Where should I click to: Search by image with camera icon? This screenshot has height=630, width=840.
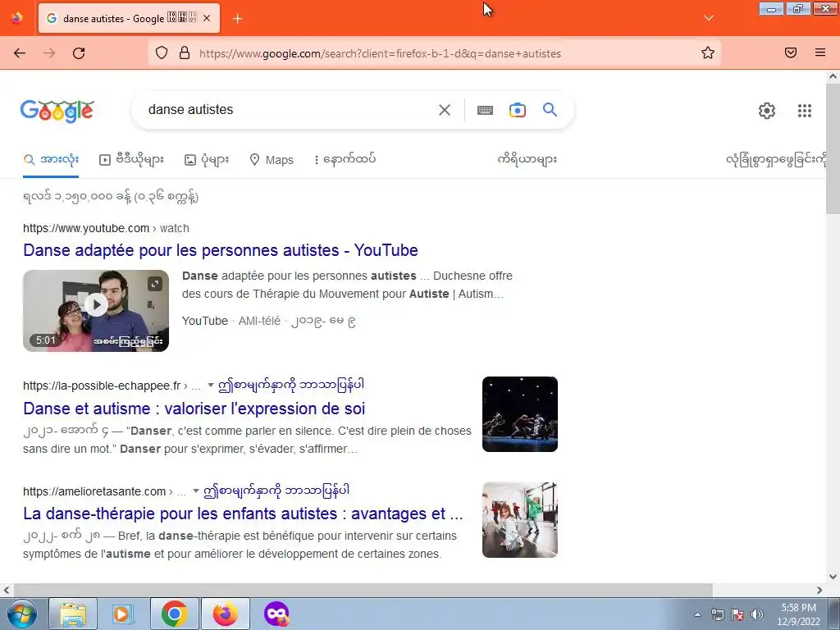(518, 110)
